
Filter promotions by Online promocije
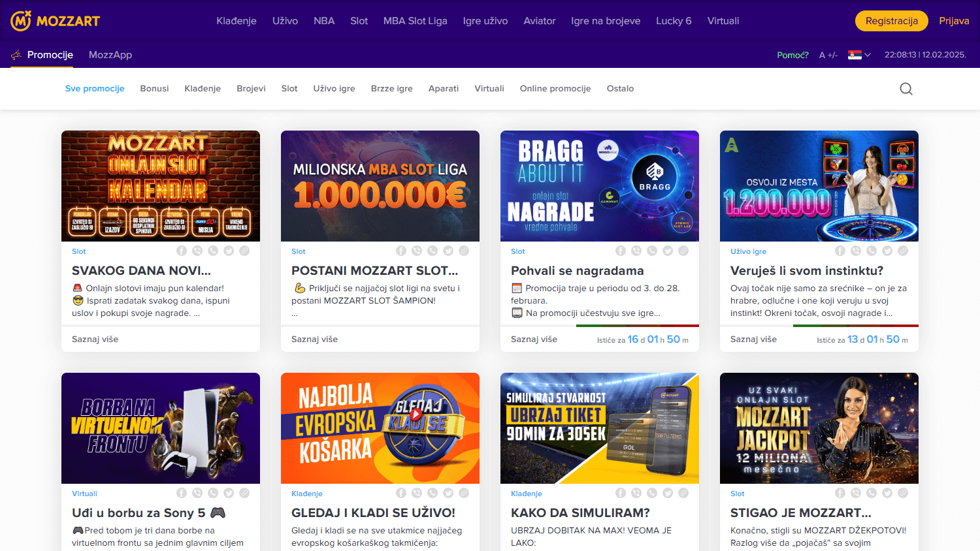(x=555, y=89)
